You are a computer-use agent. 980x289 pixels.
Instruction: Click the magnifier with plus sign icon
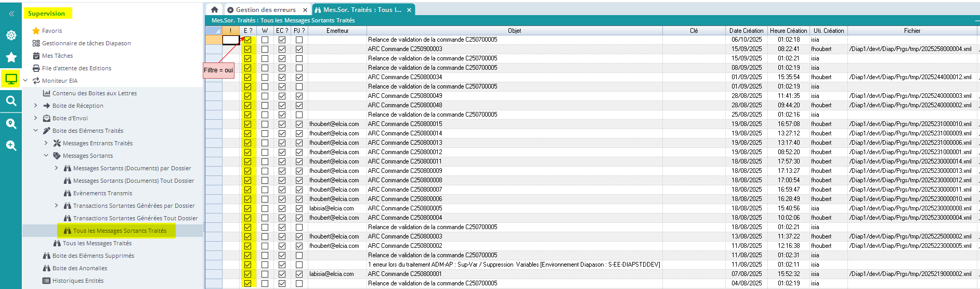[x=11, y=146]
